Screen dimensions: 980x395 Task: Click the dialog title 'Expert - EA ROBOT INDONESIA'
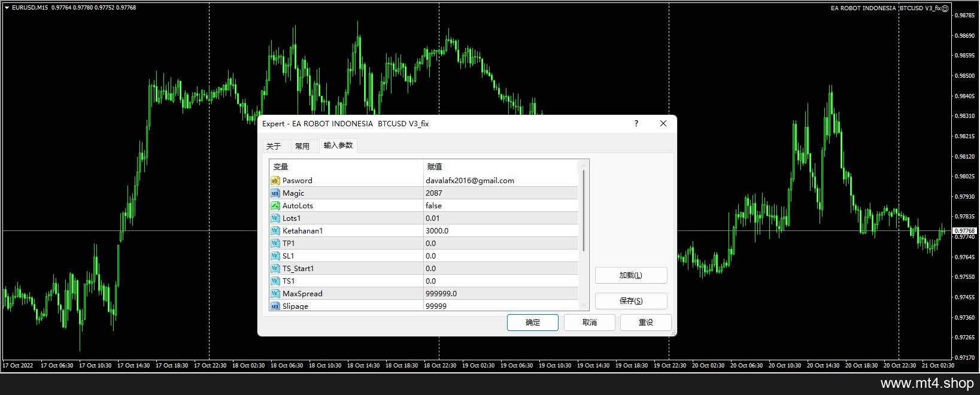(317, 124)
